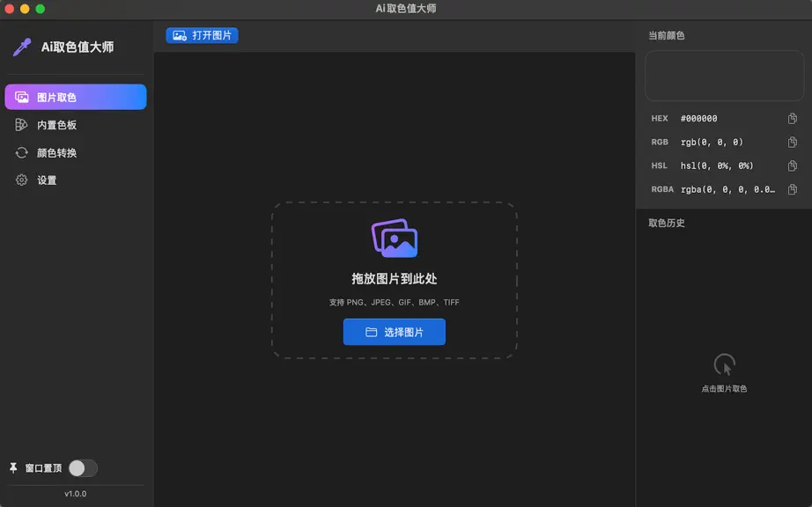Click the 拖放图片到此处 heading text
The width and height of the screenshot is (812, 507).
pos(394,279)
